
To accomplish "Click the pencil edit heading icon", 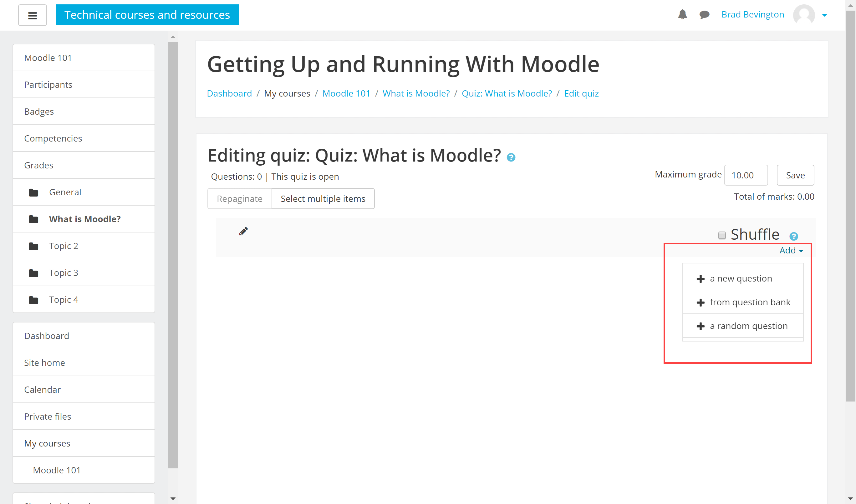I will (243, 231).
